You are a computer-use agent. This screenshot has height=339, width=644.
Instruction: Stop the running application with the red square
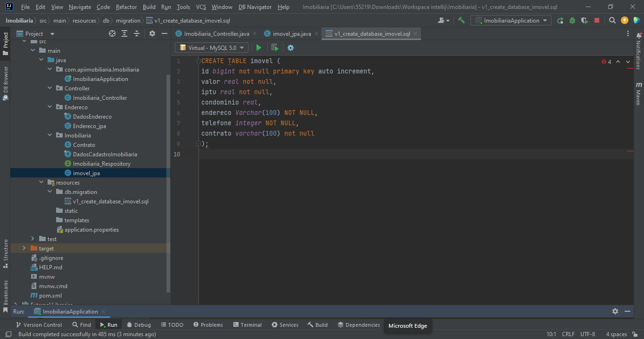click(x=597, y=20)
